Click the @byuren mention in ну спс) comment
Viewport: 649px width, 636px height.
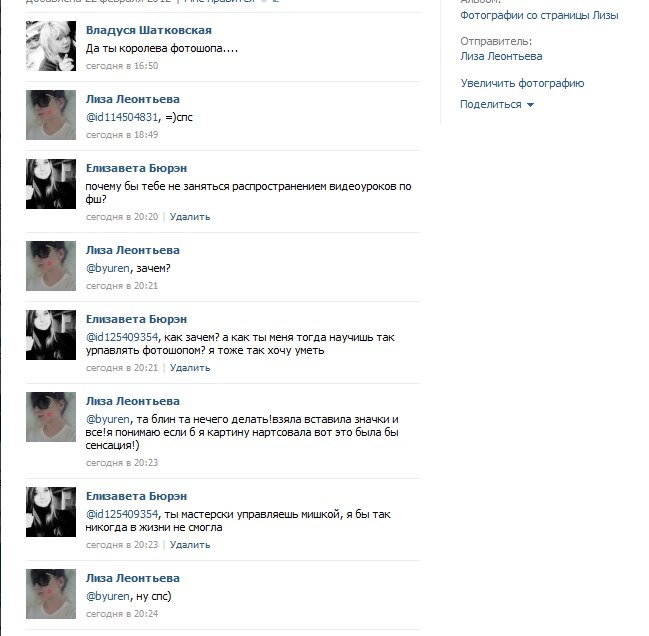coord(108,596)
